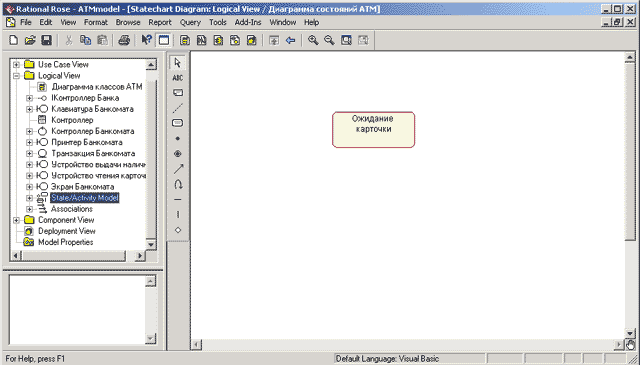Select Экран Банкомата tree item
This screenshot has height=365, width=640.
[82, 187]
